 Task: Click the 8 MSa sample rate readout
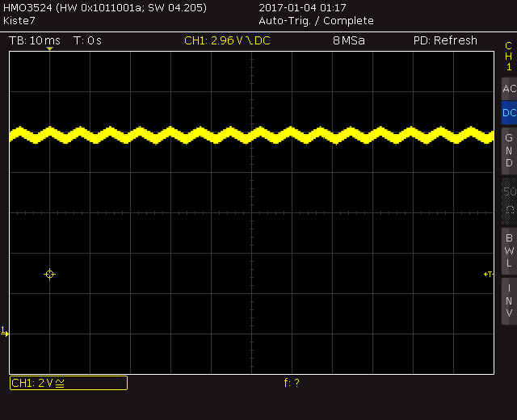[349, 40]
